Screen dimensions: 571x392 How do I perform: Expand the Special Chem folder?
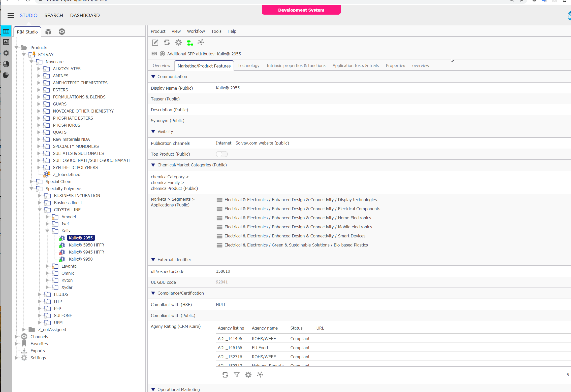point(31,182)
